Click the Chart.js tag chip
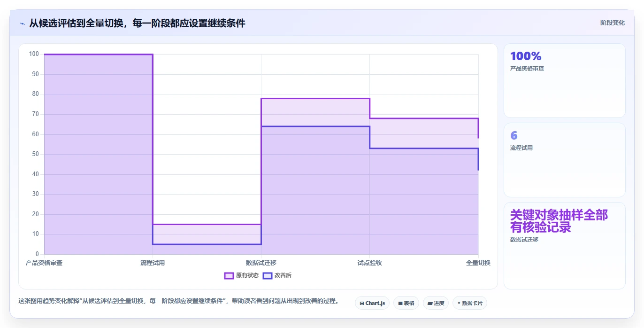This screenshot has width=644, height=328. [372, 303]
